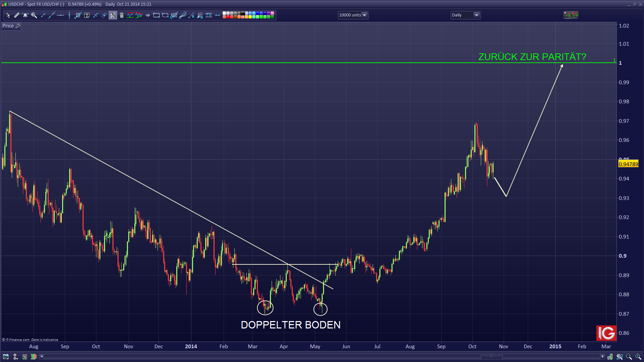Select the magnifier zoom tool in toolbar
The width and height of the screenshot is (644, 362).
click(x=34, y=15)
